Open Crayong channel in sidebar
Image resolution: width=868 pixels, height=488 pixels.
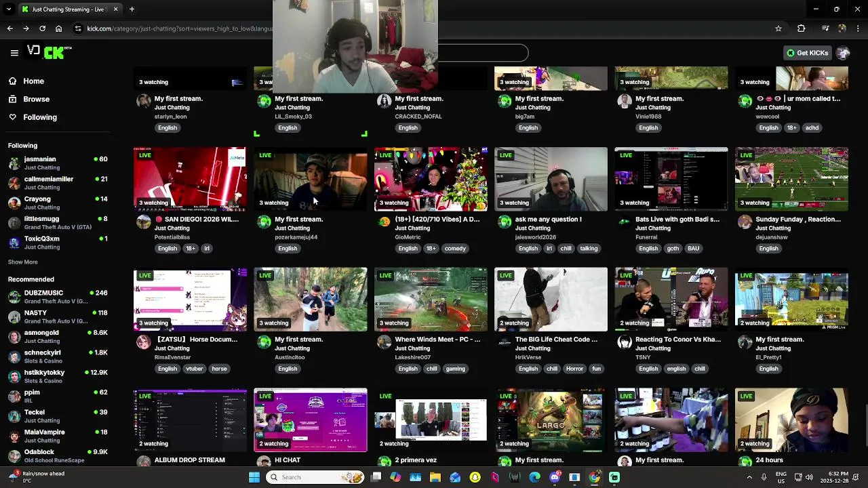pyautogui.click(x=58, y=203)
